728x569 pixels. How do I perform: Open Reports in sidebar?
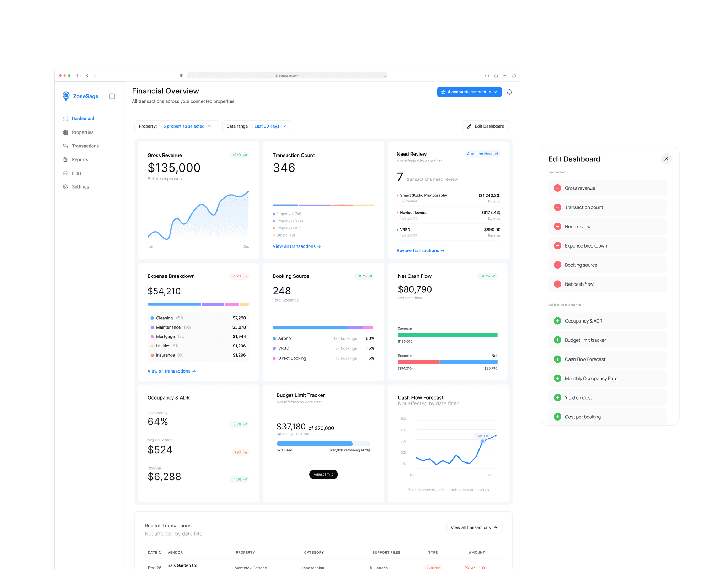pos(75,159)
